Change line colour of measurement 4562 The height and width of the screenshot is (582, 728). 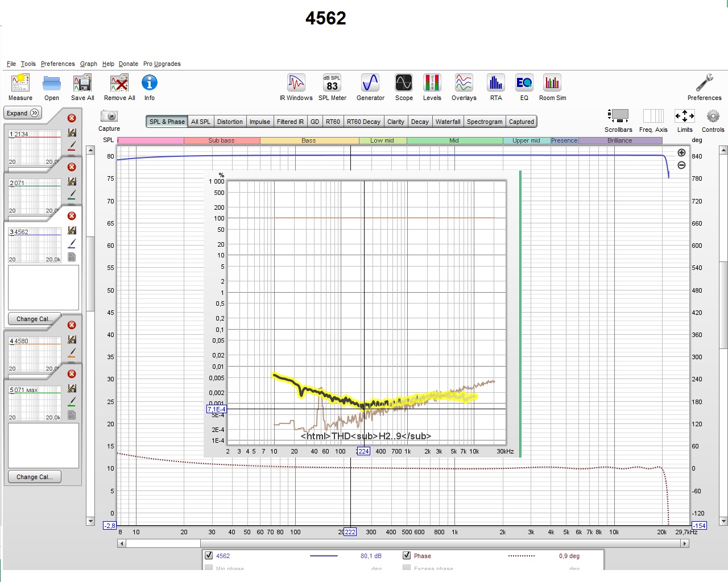(72, 243)
